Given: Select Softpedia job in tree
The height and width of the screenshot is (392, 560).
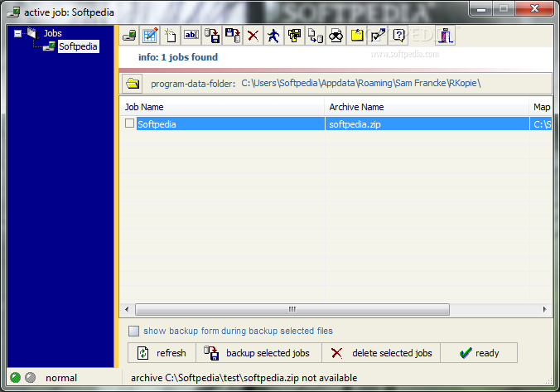Looking at the screenshot, I should [x=78, y=46].
